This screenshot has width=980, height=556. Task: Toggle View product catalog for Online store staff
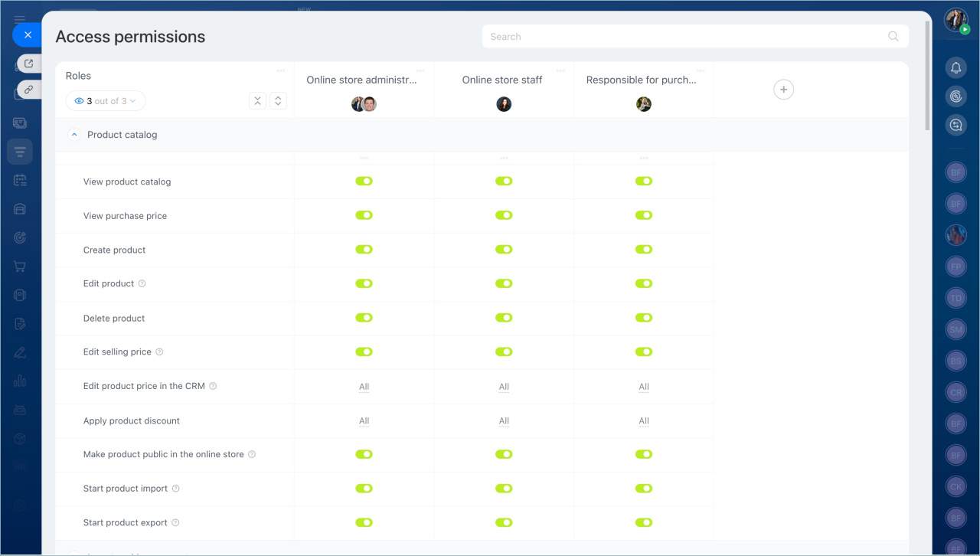(504, 182)
